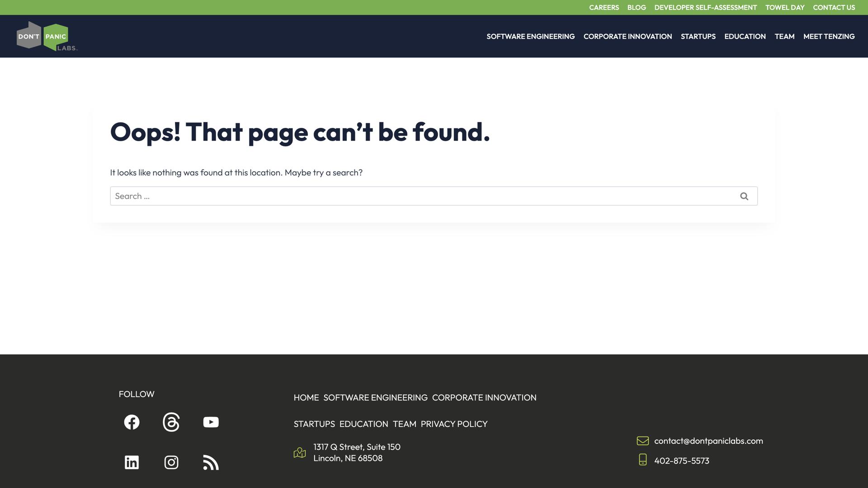Open the YouTube channel icon
The height and width of the screenshot is (488, 868).
pos(211,422)
